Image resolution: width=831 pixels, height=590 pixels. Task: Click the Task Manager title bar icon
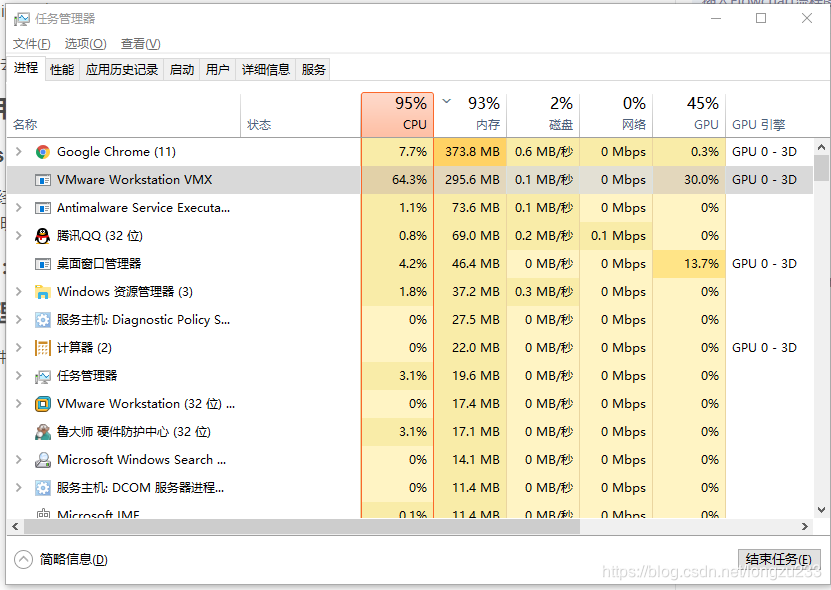pyautogui.click(x=22, y=20)
